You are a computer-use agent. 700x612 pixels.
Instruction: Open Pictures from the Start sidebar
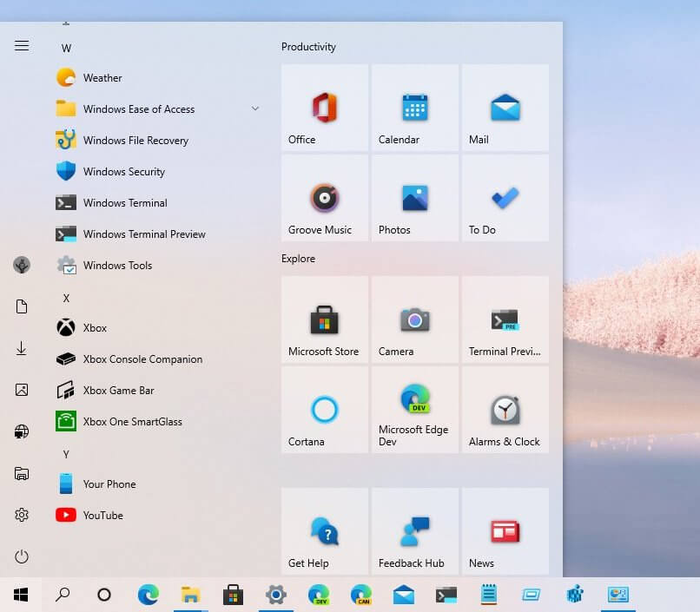point(21,390)
